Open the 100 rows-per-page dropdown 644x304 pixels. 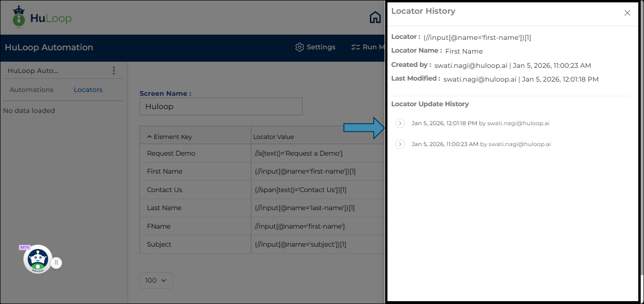156,280
